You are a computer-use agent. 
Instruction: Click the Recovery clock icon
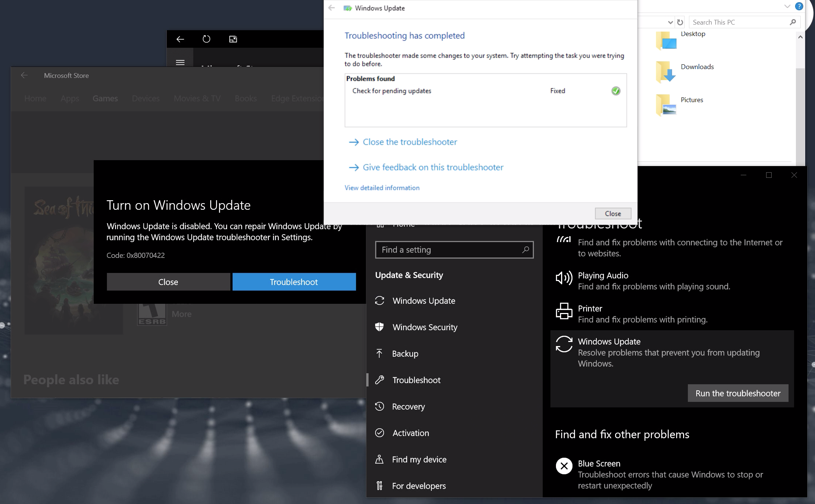pyautogui.click(x=380, y=406)
